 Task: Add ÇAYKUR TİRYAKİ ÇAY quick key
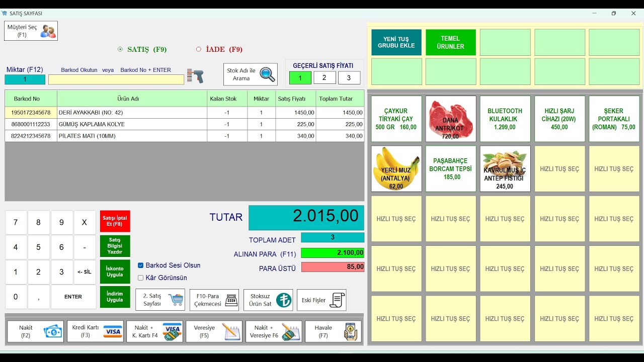[396, 119]
